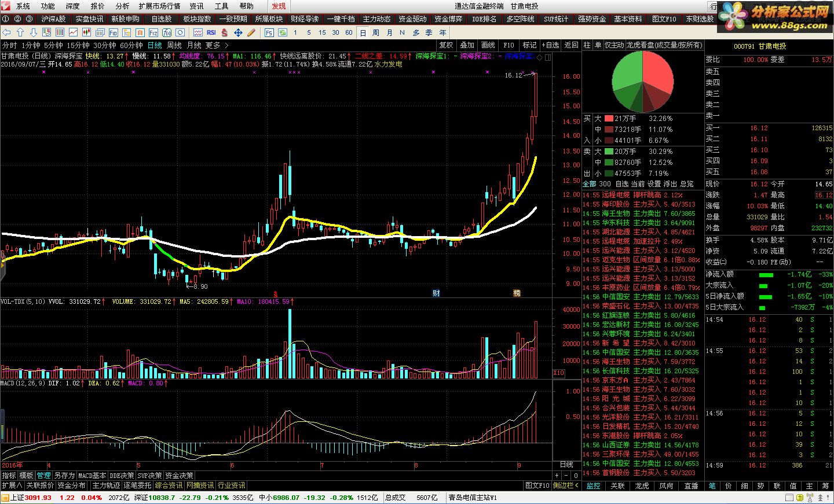Click the 返回 return button

coord(571,45)
